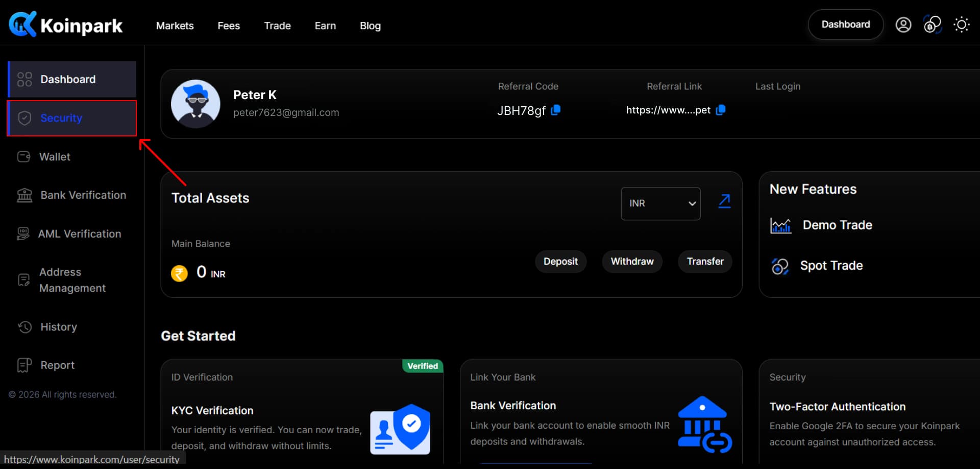The width and height of the screenshot is (980, 469).
Task: Click the bank link illustration icon
Action: (x=705, y=425)
